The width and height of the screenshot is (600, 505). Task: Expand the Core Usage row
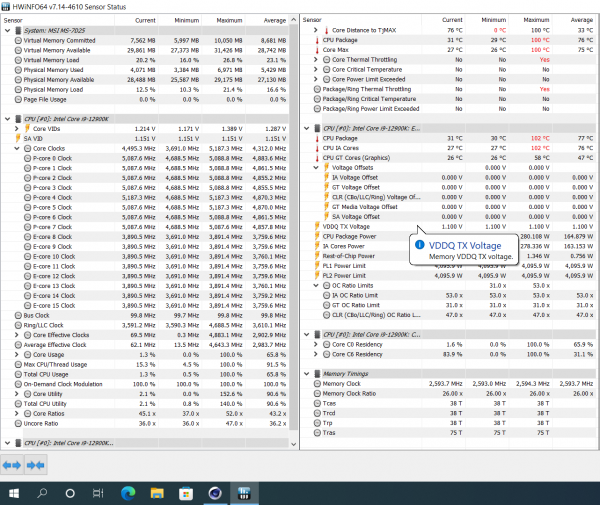[x=16, y=355]
